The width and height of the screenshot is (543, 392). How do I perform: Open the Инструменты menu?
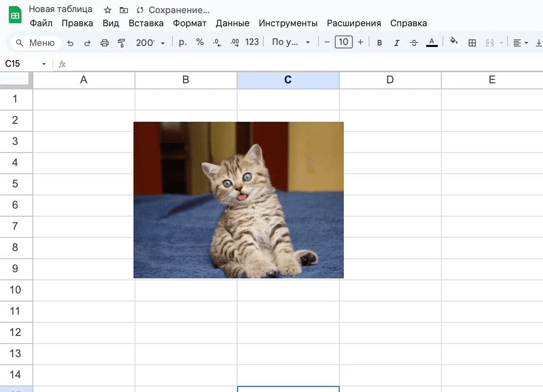(x=288, y=23)
